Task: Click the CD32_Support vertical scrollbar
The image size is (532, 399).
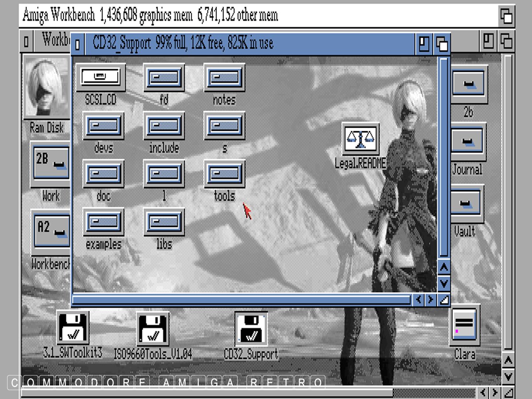Action: (x=444, y=155)
